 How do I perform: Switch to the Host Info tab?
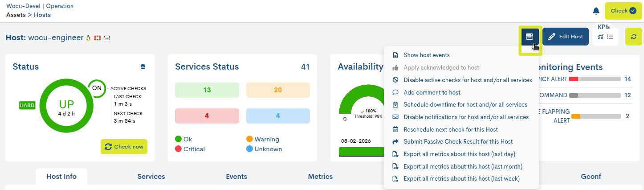tap(61, 177)
